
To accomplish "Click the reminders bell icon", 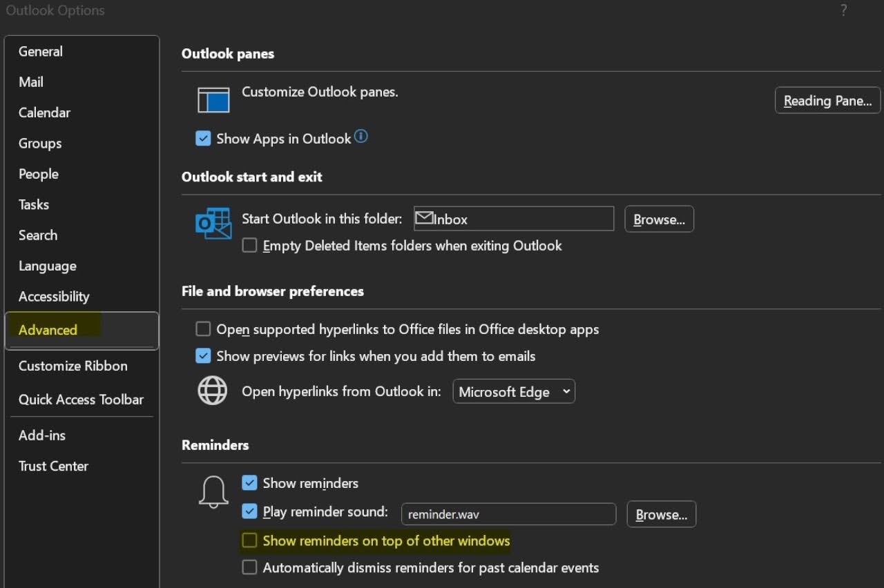I will [x=213, y=493].
